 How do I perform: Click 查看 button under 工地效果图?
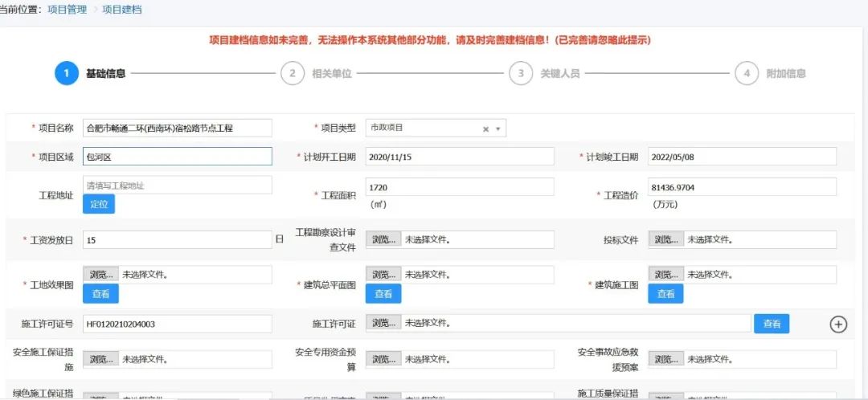pyautogui.click(x=100, y=294)
